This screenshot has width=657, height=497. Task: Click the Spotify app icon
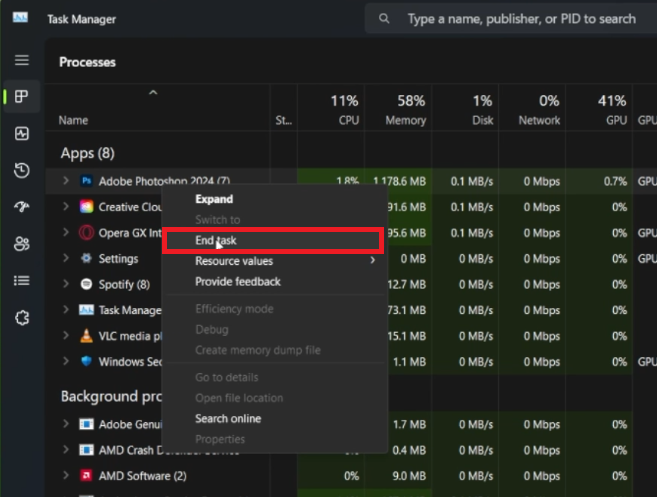coord(86,284)
